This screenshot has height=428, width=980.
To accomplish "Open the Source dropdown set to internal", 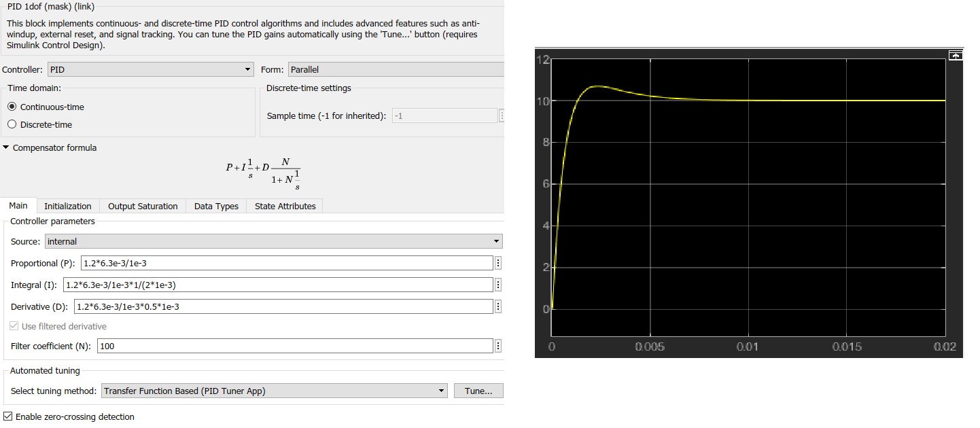I will 273,242.
